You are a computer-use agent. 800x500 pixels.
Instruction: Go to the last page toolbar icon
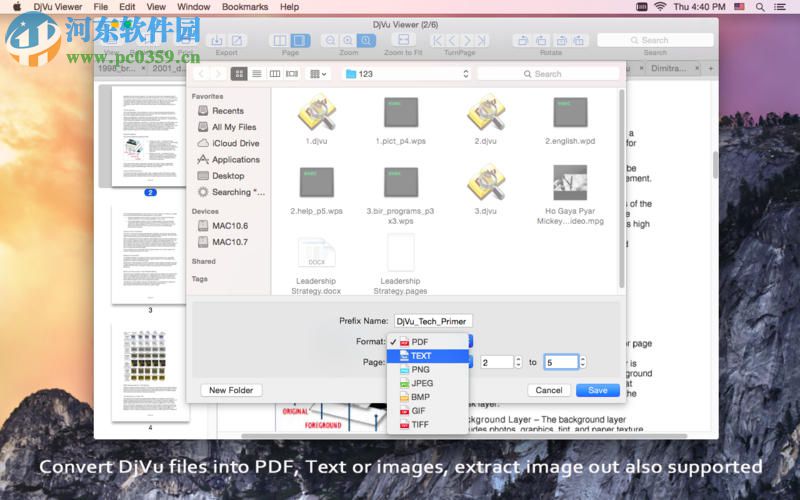(x=482, y=40)
